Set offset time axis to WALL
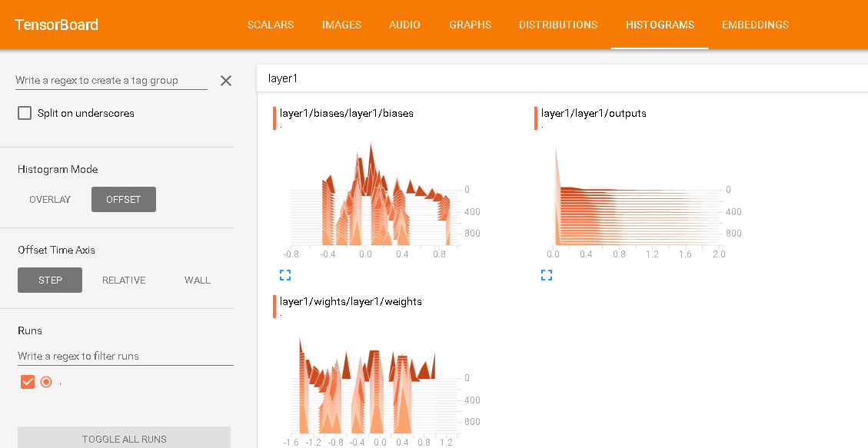Viewport: 868px width, 448px height. tap(198, 280)
